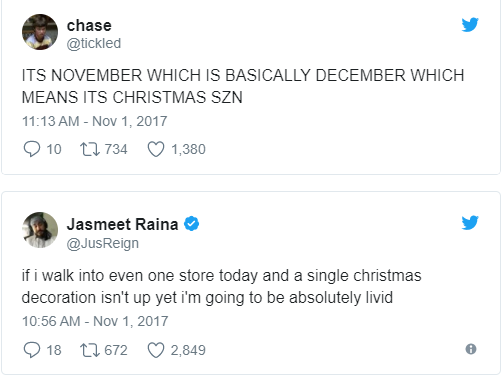Open the @tickled handle link

pos(94,43)
